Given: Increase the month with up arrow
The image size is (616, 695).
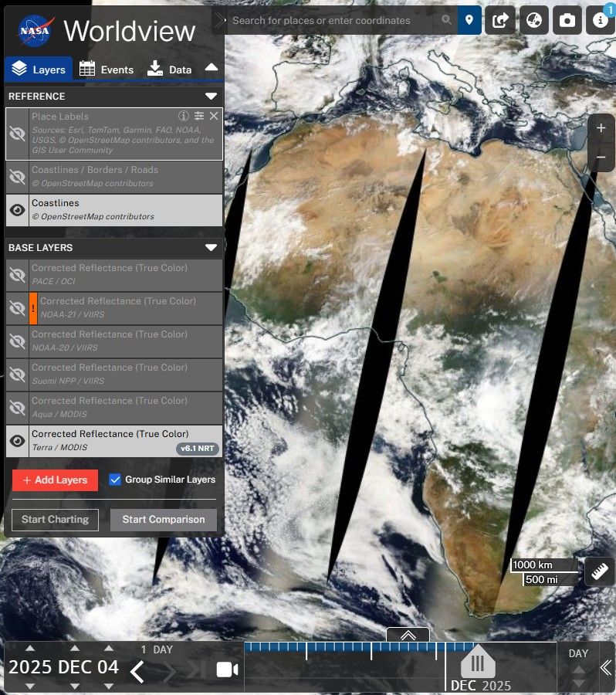Looking at the screenshot, I should point(75,648).
